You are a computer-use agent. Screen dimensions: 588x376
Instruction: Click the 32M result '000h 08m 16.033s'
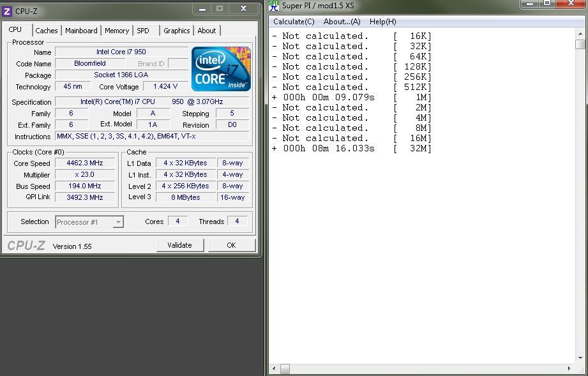click(329, 149)
